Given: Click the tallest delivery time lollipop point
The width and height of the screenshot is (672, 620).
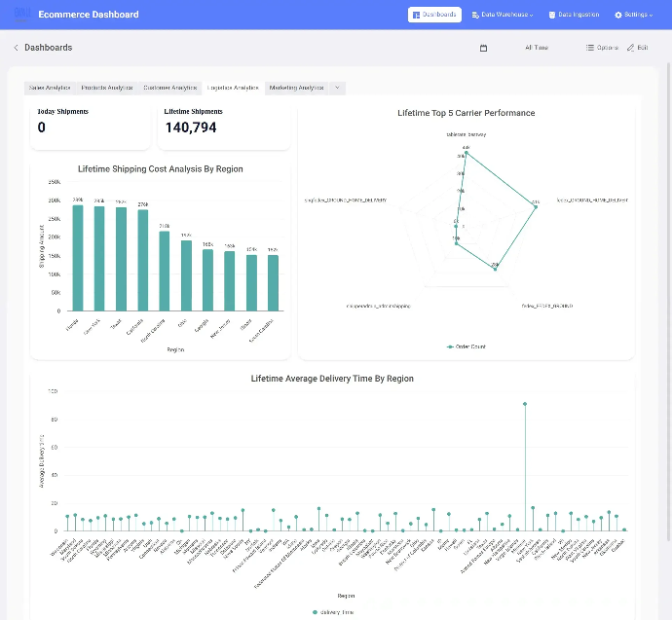Looking at the screenshot, I should pos(525,404).
